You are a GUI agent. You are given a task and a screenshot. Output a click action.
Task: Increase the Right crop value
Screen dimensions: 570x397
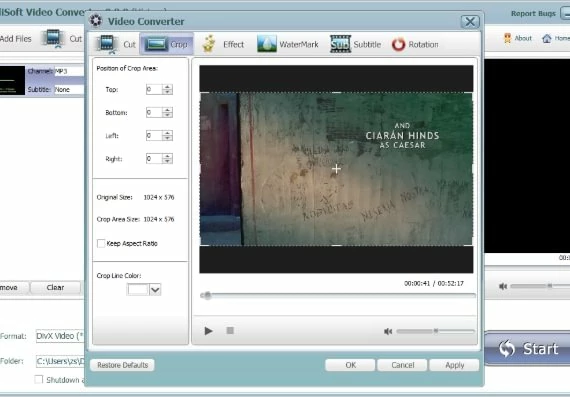(x=168, y=156)
